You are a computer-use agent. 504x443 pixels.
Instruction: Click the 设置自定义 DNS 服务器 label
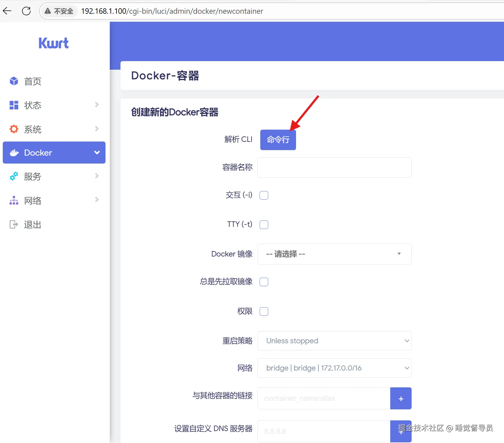(213, 428)
